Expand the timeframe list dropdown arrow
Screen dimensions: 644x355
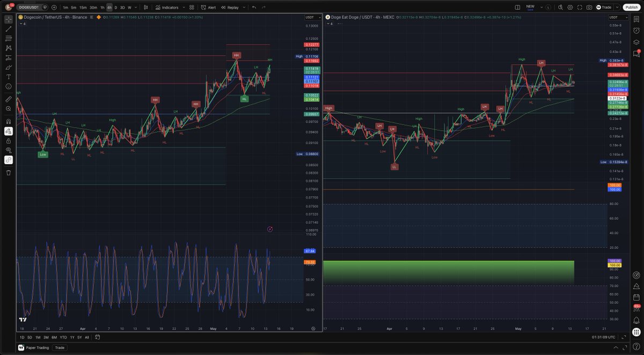(136, 8)
